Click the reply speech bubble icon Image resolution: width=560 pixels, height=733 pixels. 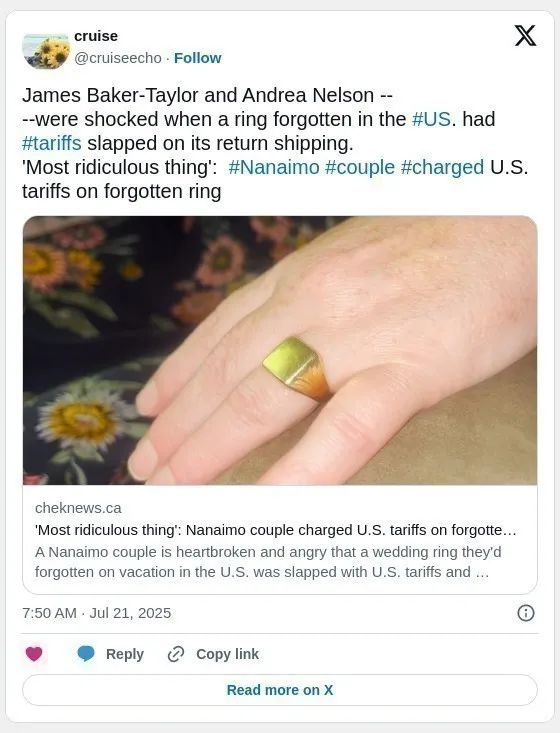click(86, 654)
